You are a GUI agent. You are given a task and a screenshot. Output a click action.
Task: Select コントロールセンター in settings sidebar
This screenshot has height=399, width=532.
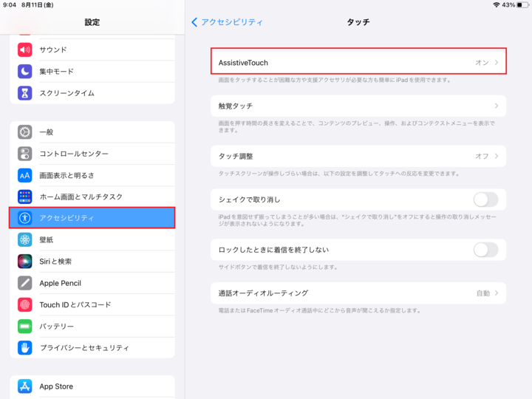pyautogui.click(x=92, y=154)
